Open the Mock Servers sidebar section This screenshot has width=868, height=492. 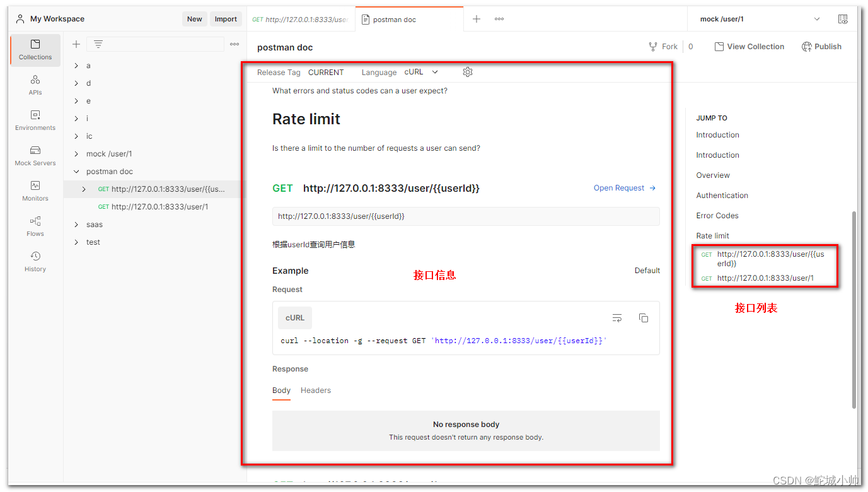tap(35, 156)
